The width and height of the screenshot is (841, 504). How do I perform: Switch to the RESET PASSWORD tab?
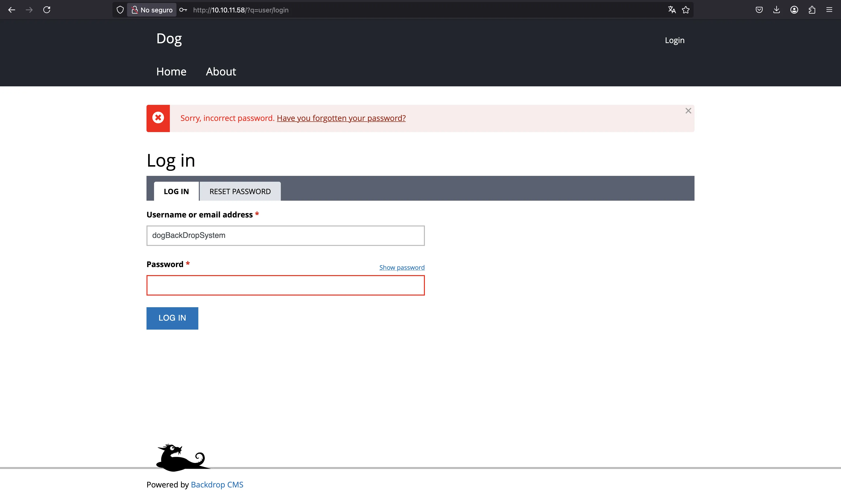[x=240, y=191]
